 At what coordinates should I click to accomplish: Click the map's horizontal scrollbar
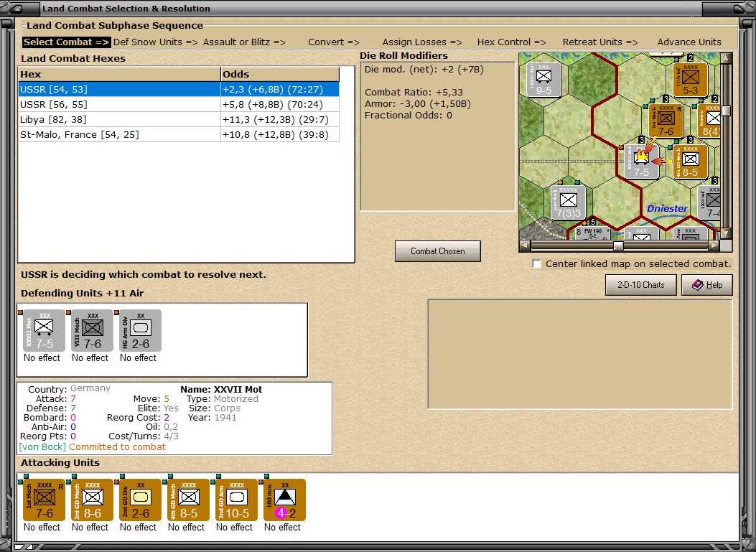[617, 245]
